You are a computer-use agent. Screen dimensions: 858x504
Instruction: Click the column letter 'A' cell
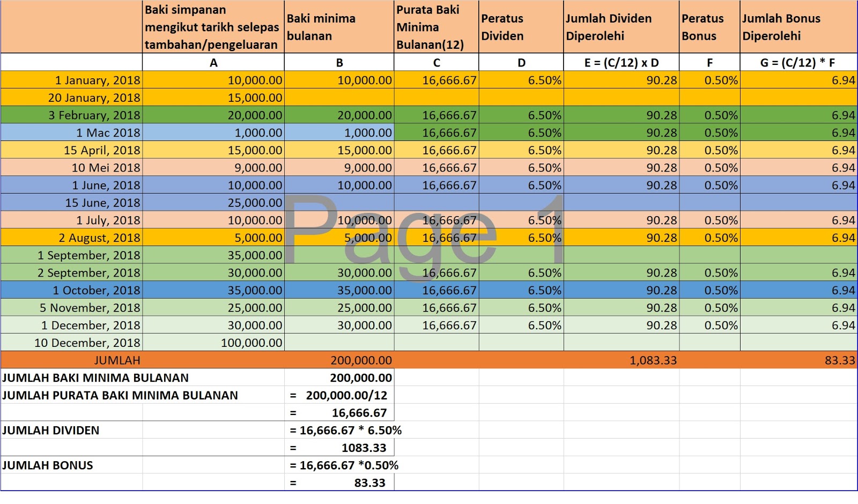[213, 62]
